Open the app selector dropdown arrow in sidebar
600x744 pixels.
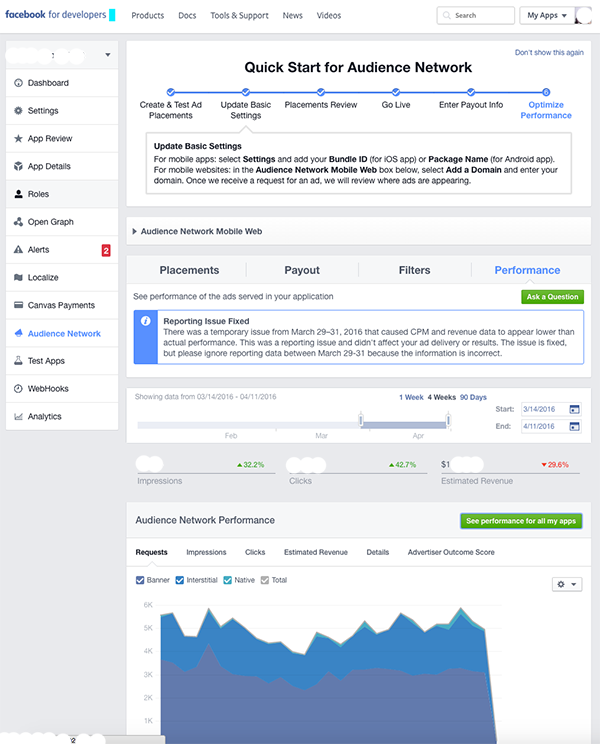pyautogui.click(x=108, y=55)
